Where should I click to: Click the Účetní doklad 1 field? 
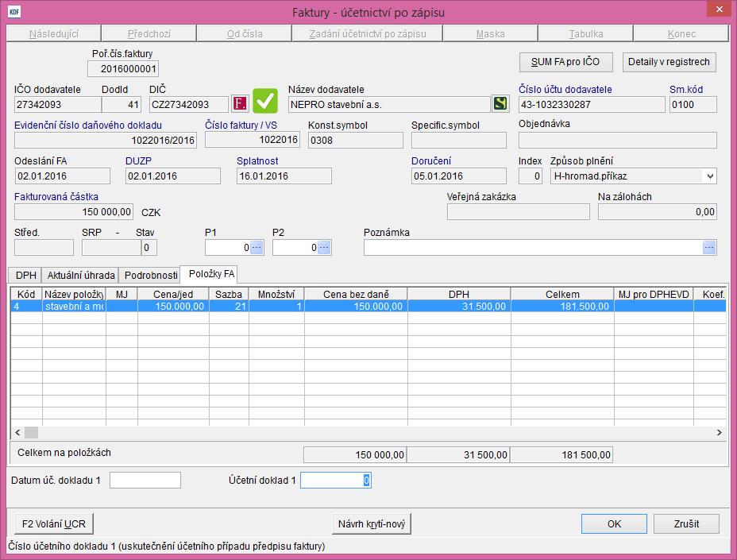(x=336, y=480)
